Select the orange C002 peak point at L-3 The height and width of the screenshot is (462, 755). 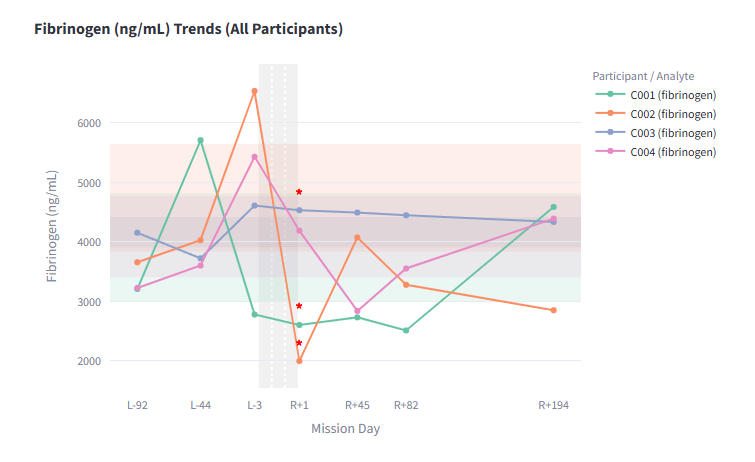(254, 91)
